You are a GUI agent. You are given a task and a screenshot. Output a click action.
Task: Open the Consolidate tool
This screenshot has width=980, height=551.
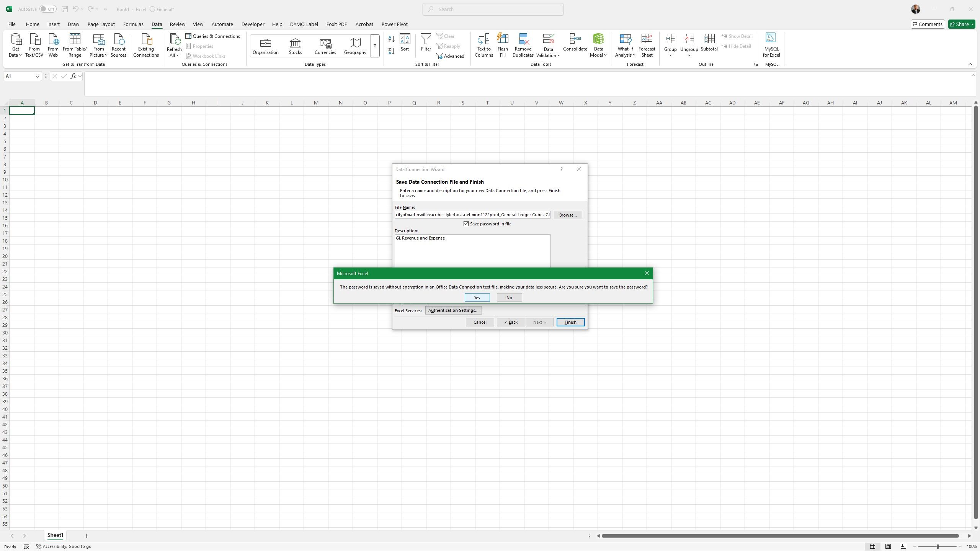coord(575,42)
